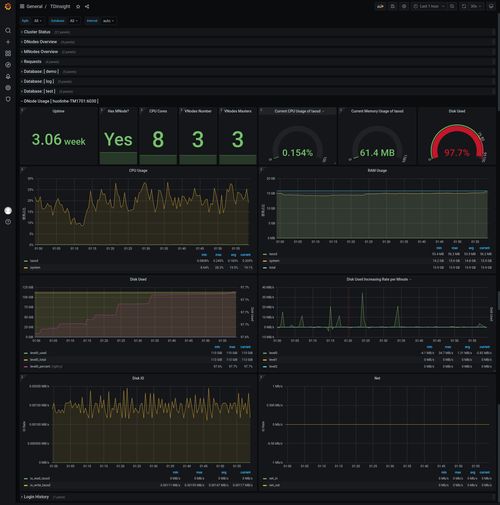
Task: Expand the Cluster Status row
Action: (x=37, y=32)
